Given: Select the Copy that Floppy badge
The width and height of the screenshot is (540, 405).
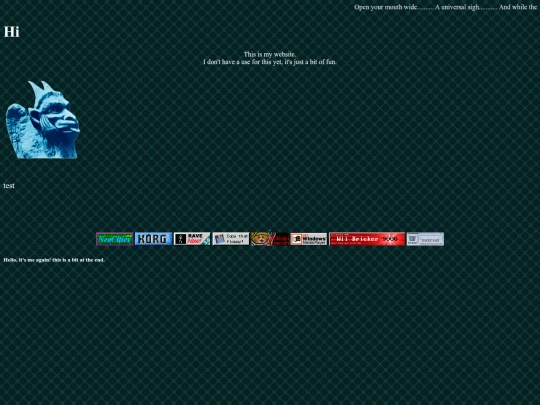Looking at the screenshot, I should [230, 239].
